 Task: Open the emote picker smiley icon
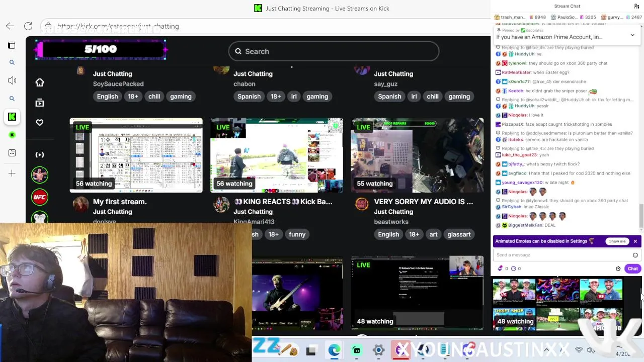click(x=635, y=255)
